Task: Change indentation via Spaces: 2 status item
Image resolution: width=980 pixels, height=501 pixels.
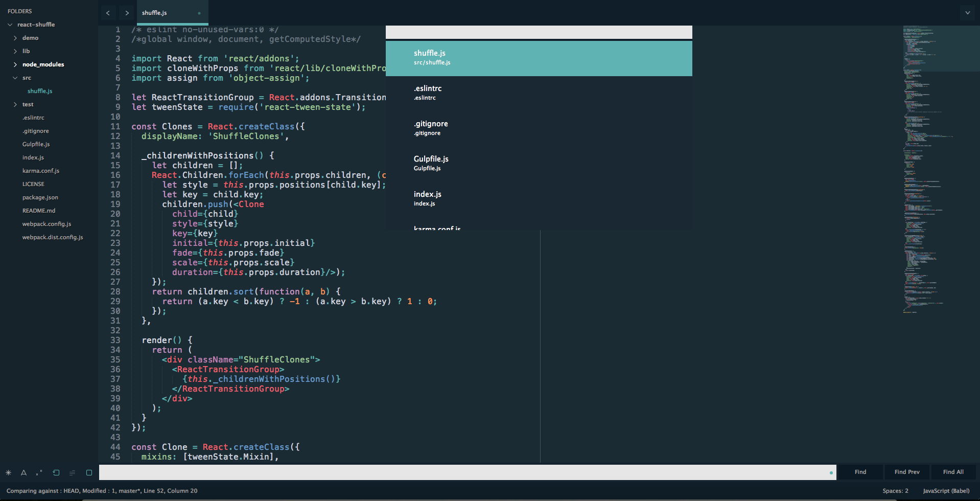Action: coord(896,491)
